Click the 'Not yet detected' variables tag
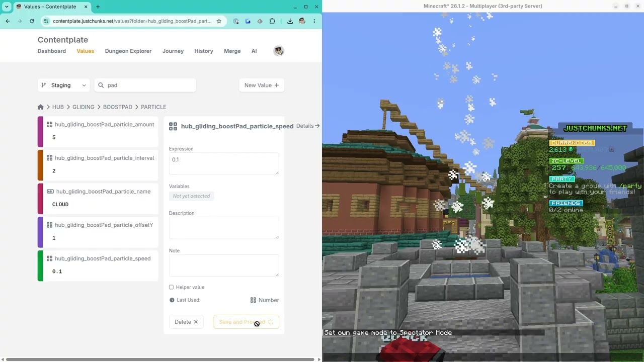Screen dimensions: 644x362 click(x=192, y=196)
